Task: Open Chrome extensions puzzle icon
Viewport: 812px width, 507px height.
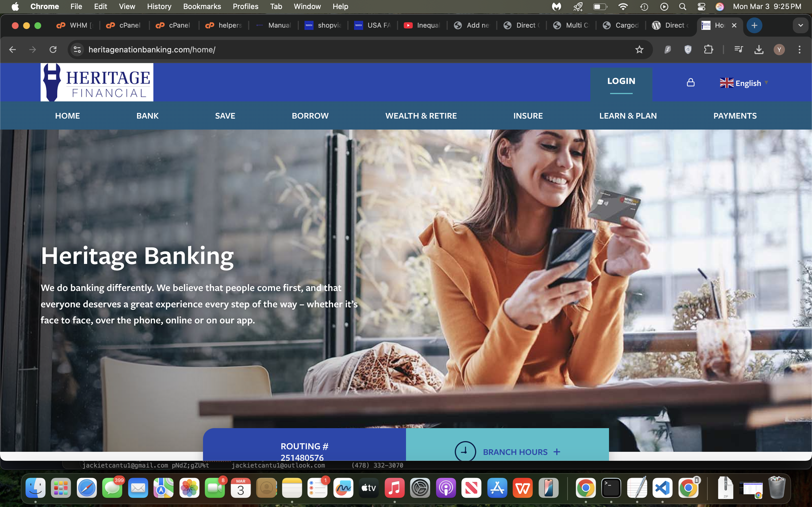Action: click(x=708, y=50)
